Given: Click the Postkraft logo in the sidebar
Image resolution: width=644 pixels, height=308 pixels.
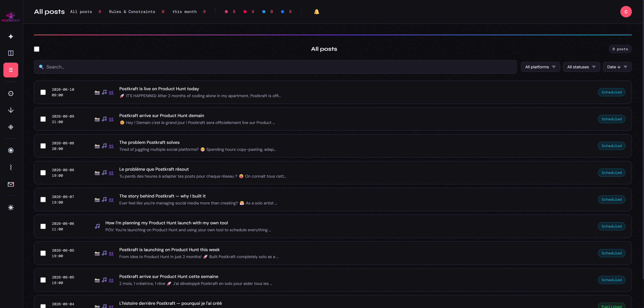Looking at the screenshot, I should [11, 16].
